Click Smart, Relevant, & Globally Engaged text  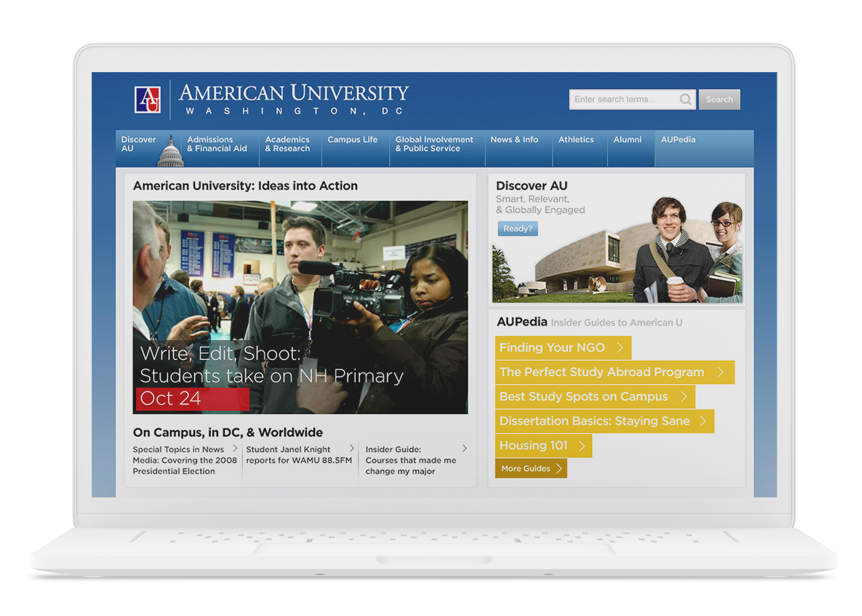pyautogui.click(x=540, y=204)
